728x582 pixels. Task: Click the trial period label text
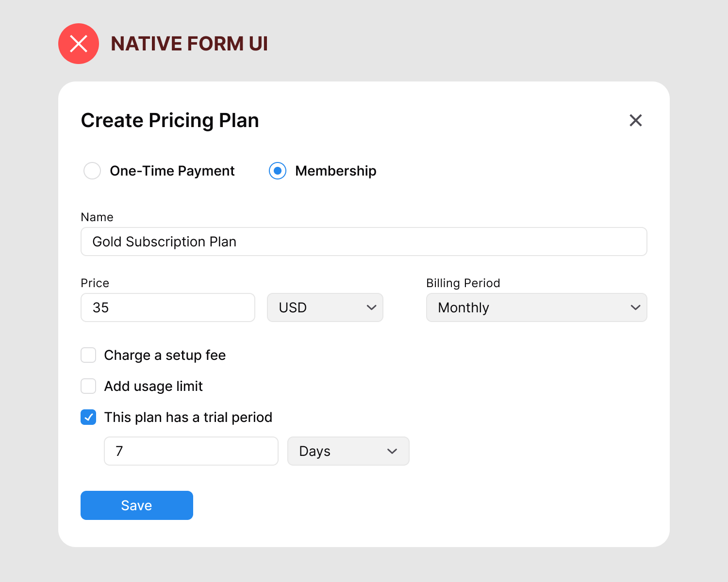point(188,417)
